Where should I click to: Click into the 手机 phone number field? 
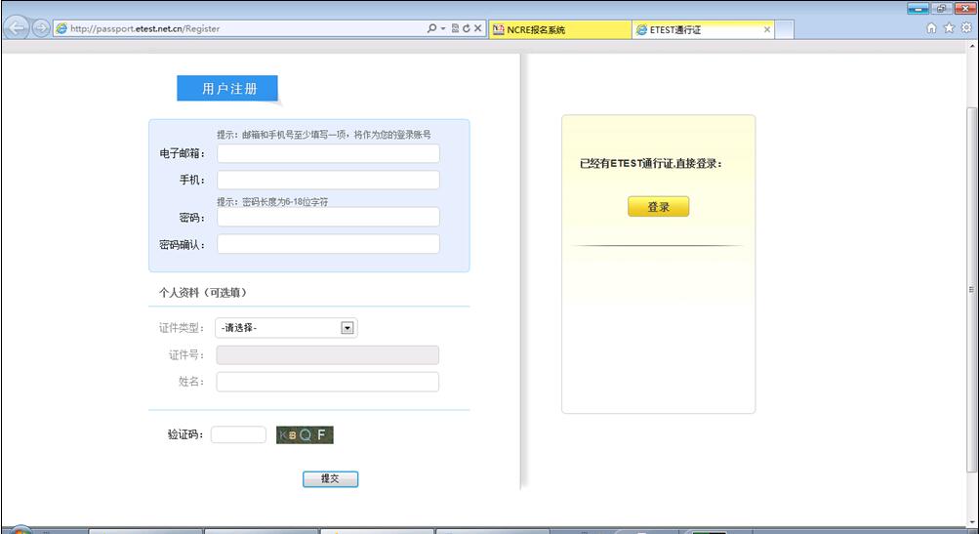click(328, 181)
